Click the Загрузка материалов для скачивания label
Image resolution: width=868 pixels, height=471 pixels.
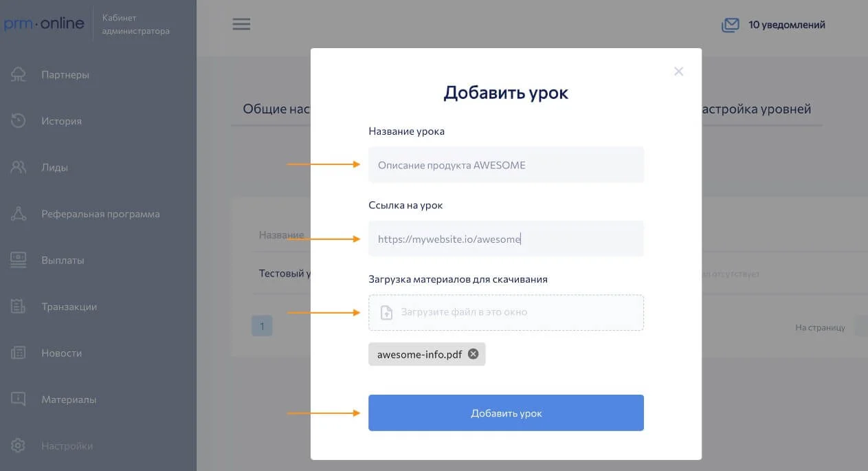[x=458, y=279]
